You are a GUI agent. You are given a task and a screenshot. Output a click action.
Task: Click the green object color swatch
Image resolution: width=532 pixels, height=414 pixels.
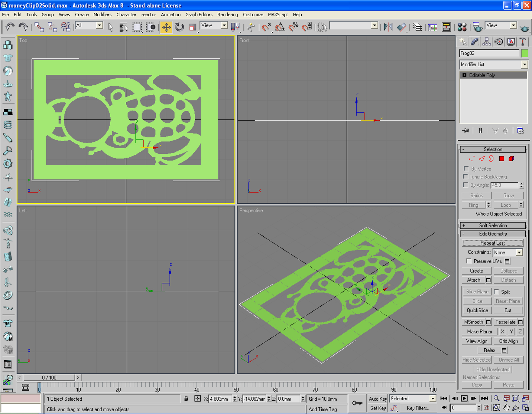click(524, 53)
